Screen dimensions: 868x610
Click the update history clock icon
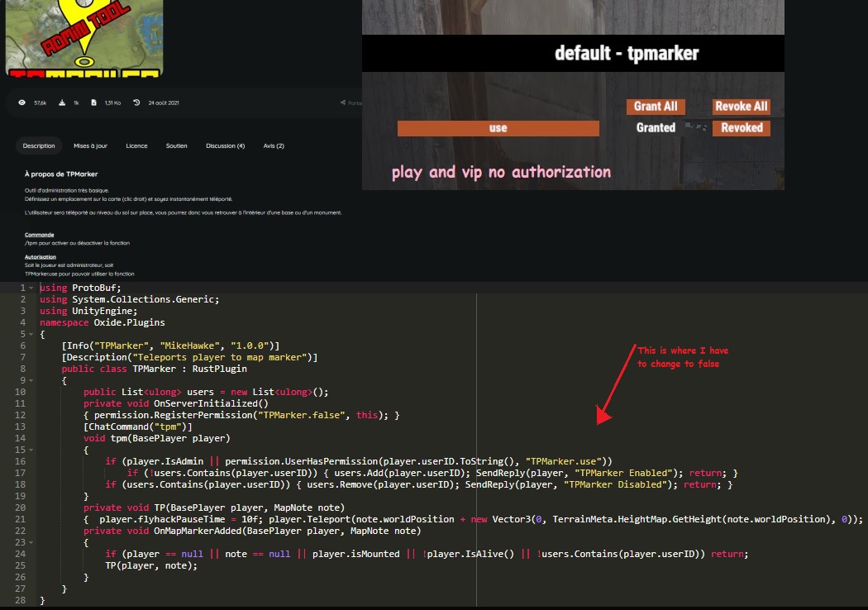(136, 103)
